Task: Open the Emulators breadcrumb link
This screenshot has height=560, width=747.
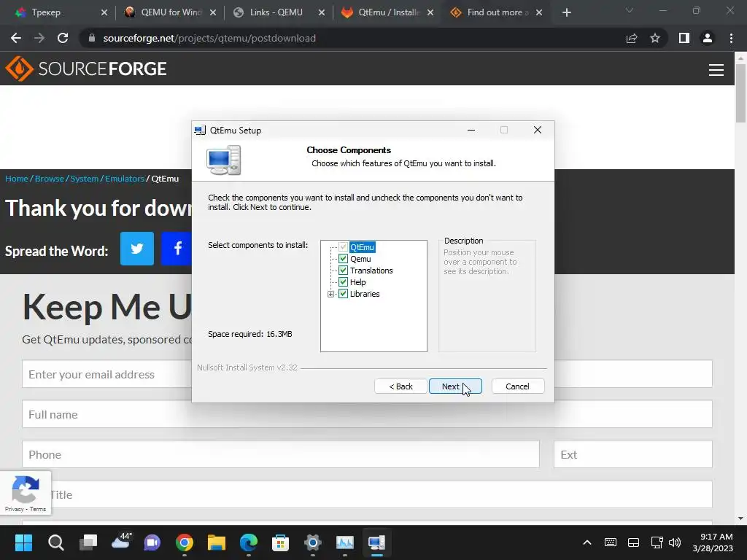Action: pos(125,179)
